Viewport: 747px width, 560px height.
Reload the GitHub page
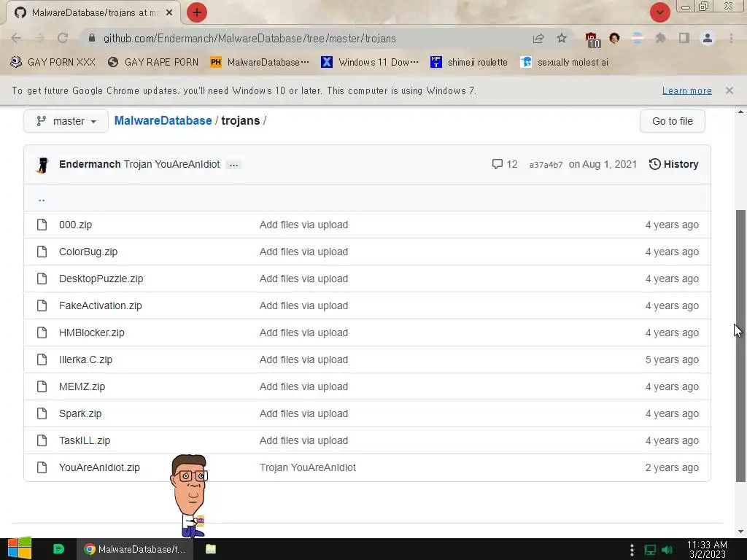(63, 38)
